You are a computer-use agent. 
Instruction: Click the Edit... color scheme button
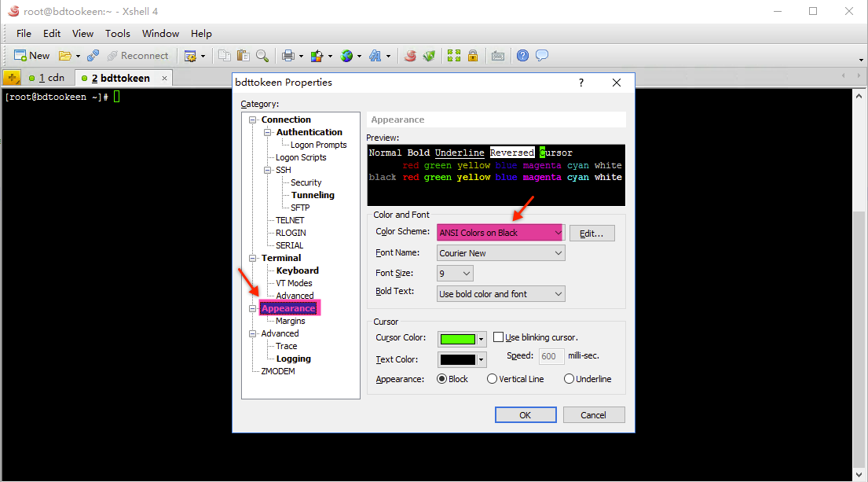coord(591,233)
